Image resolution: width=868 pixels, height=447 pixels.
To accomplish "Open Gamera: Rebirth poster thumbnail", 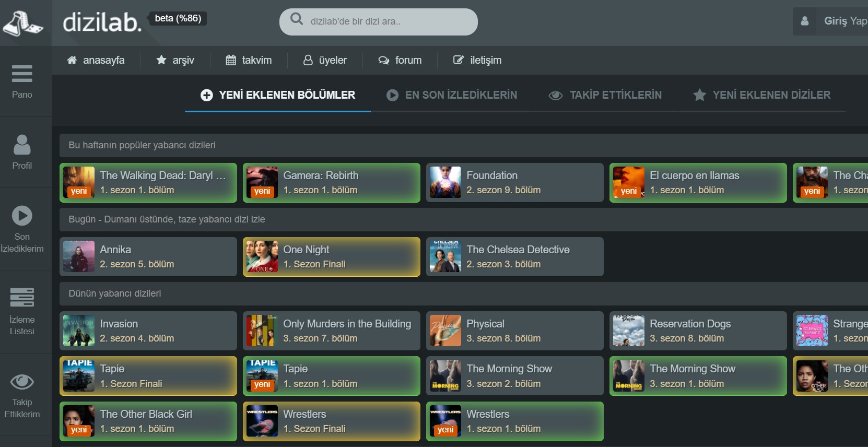I will (262, 182).
